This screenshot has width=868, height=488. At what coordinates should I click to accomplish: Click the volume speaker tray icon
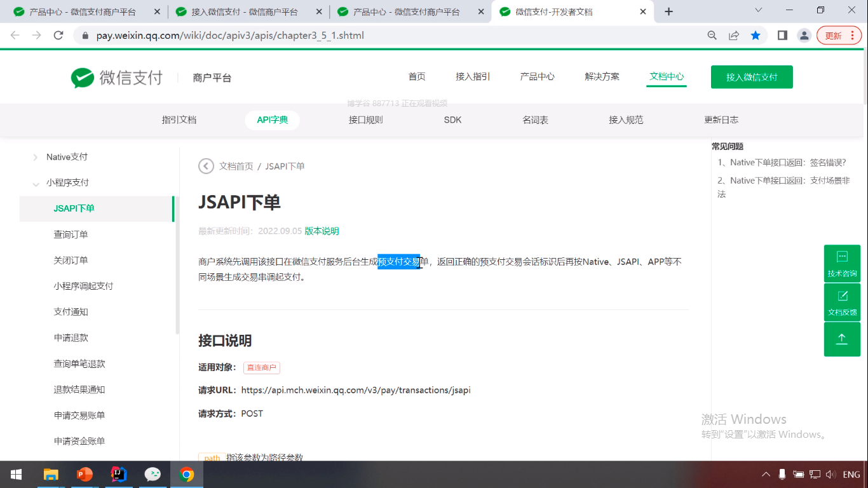click(831, 474)
